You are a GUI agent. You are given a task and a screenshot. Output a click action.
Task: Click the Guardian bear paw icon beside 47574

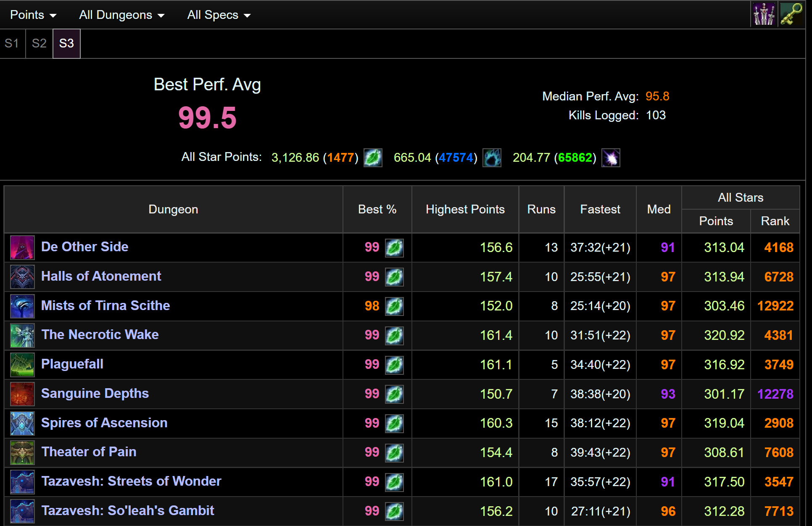point(492,158)
